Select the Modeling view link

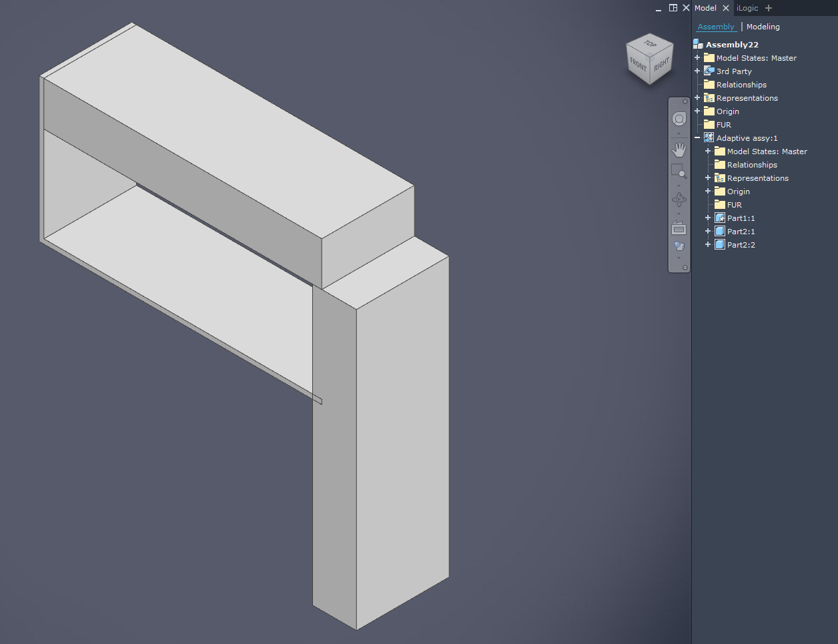point(763,27)
